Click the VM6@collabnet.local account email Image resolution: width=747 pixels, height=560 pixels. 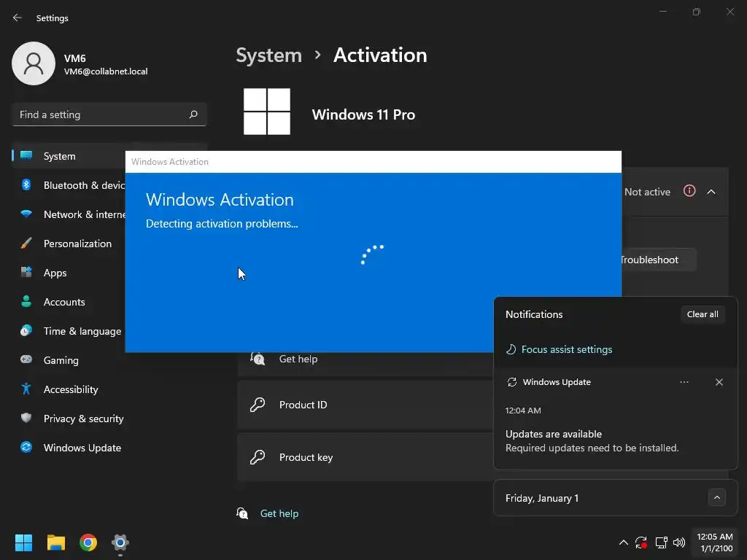106,71
